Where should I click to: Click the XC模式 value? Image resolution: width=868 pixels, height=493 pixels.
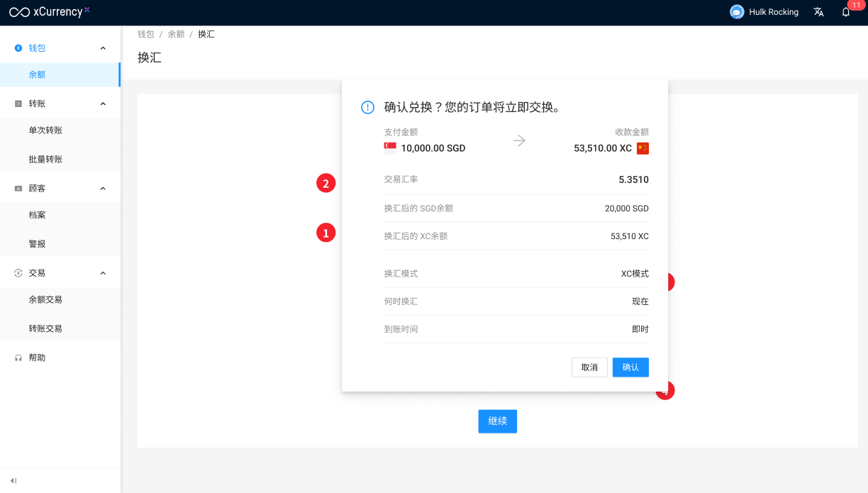point(635,274)
